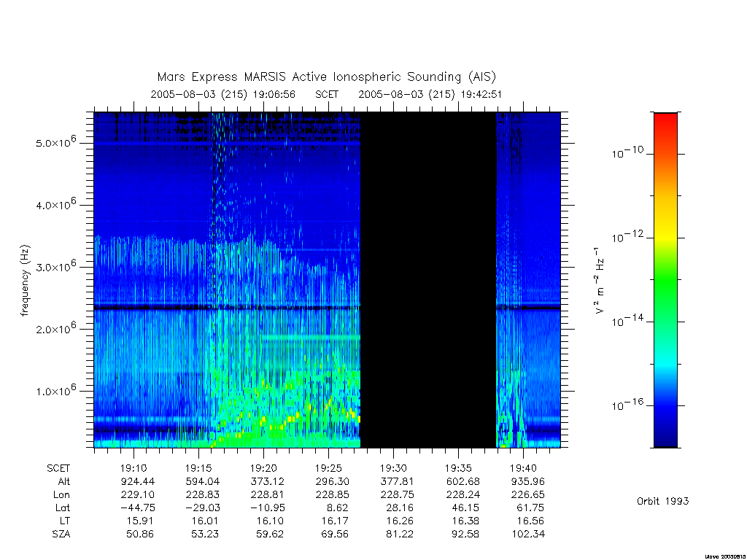Click the large black data gap region

point(428,280)
